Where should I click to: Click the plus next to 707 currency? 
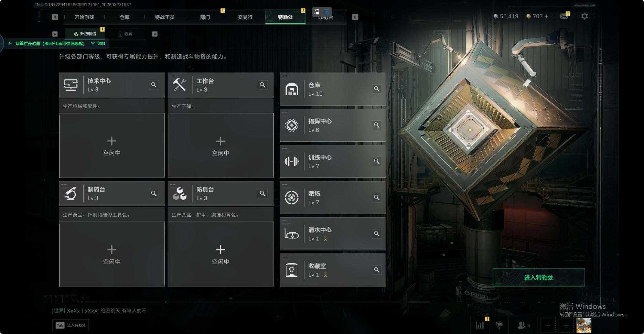point(546,16)
